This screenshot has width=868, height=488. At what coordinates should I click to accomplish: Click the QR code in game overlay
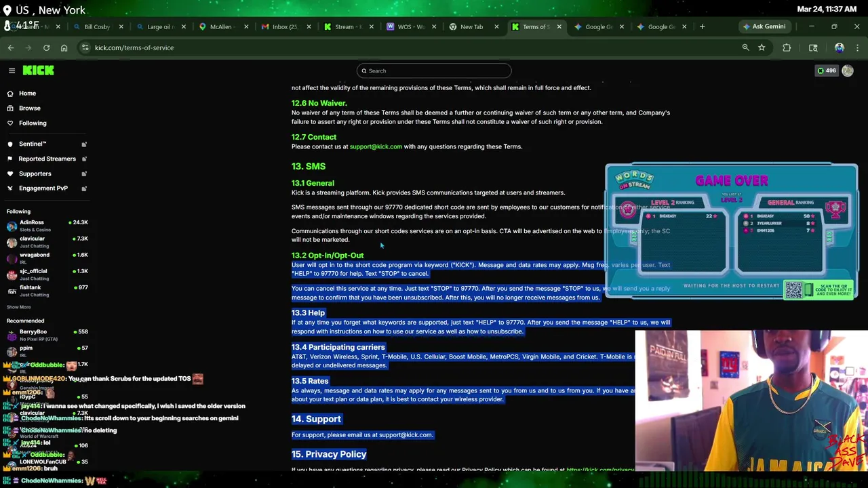tap(793, 289)
